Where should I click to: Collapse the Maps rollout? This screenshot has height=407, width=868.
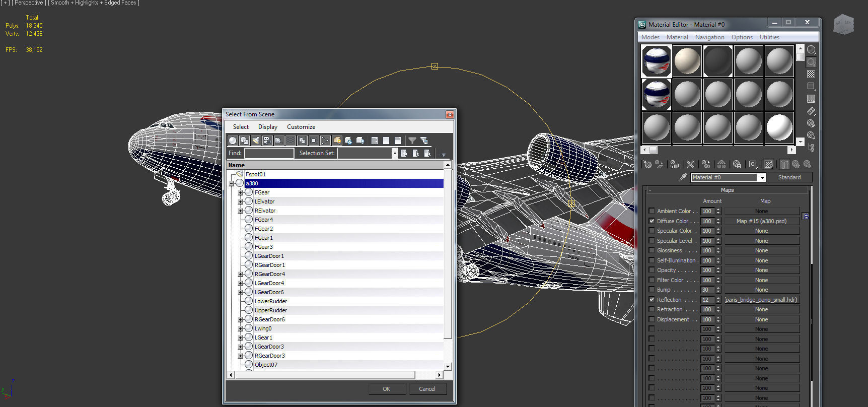(x=727, y=190)
